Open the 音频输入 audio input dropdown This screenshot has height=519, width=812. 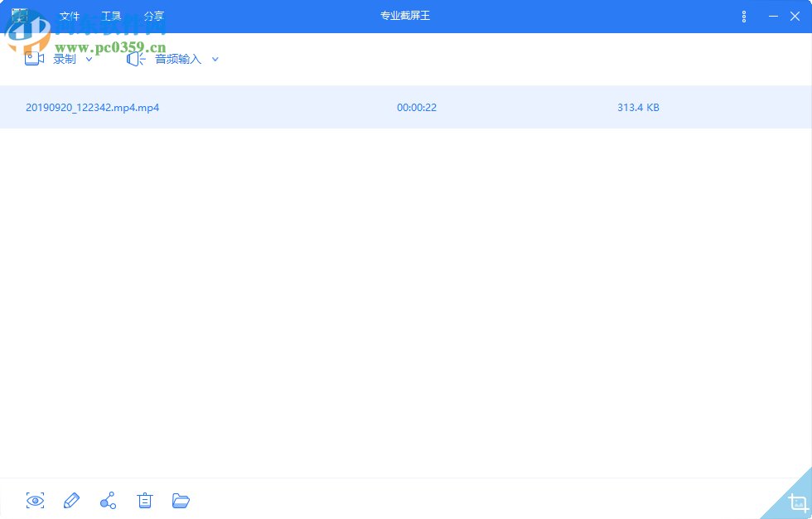[215, 59]
